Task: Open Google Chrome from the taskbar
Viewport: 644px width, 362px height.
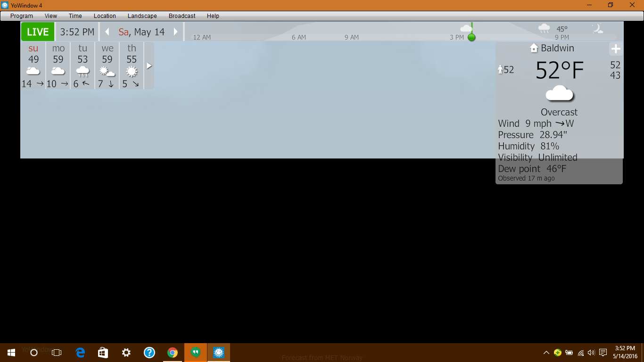Action: click(x=173, y=353)
